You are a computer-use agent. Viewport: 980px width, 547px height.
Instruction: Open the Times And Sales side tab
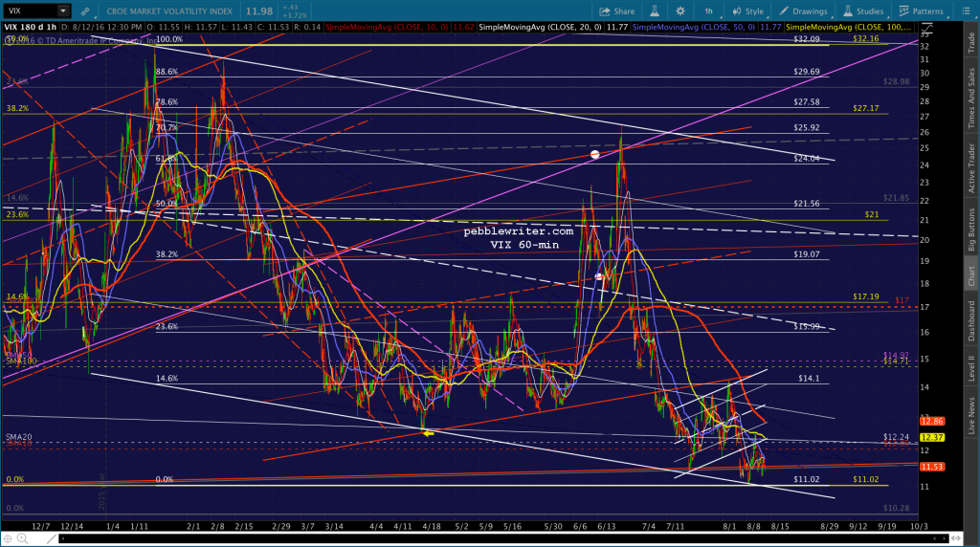tap(971, 98)
